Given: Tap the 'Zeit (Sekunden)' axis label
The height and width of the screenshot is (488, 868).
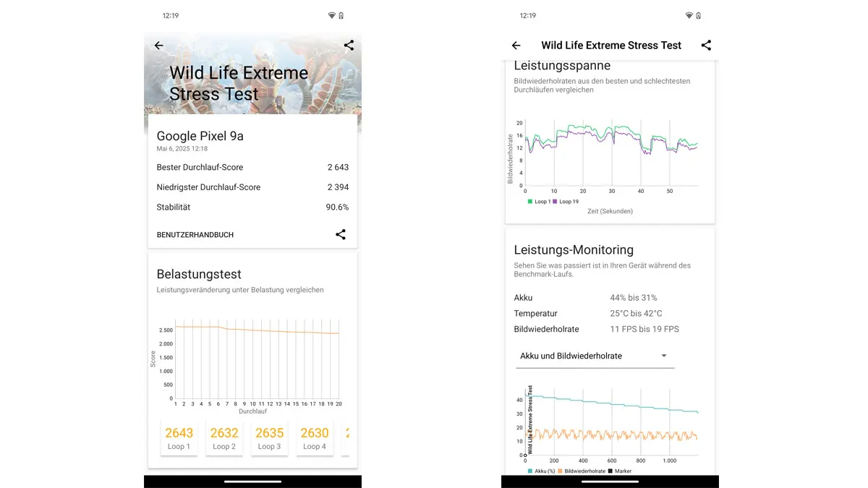Looking at the screenshot, I should [610, 211].
